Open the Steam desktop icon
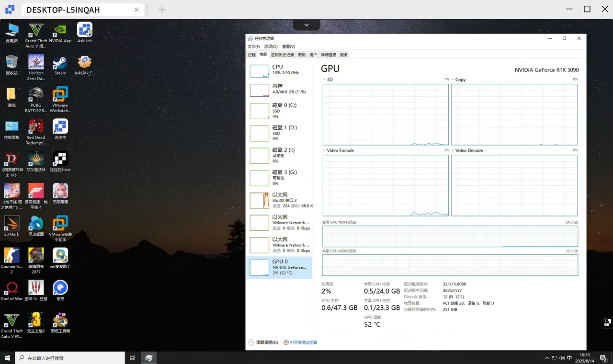Image resolution: width=613 pixels, height=364 pixels. (60, 65)
